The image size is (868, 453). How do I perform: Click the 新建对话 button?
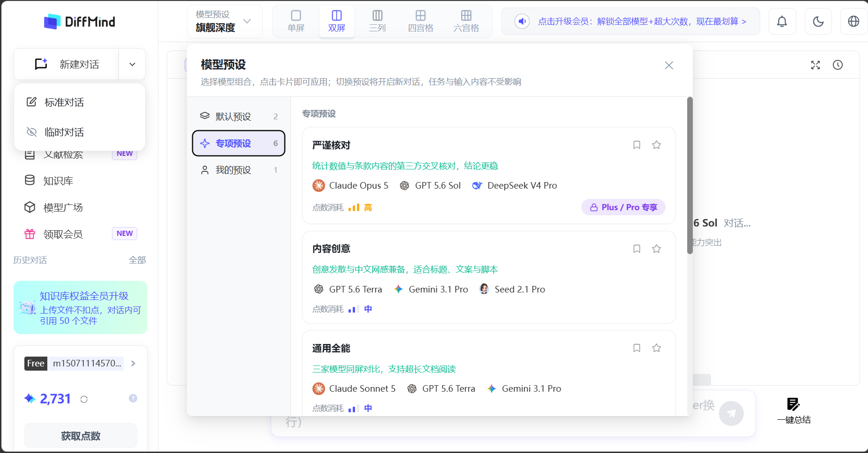pyautogui.click(x=67, y=64)
